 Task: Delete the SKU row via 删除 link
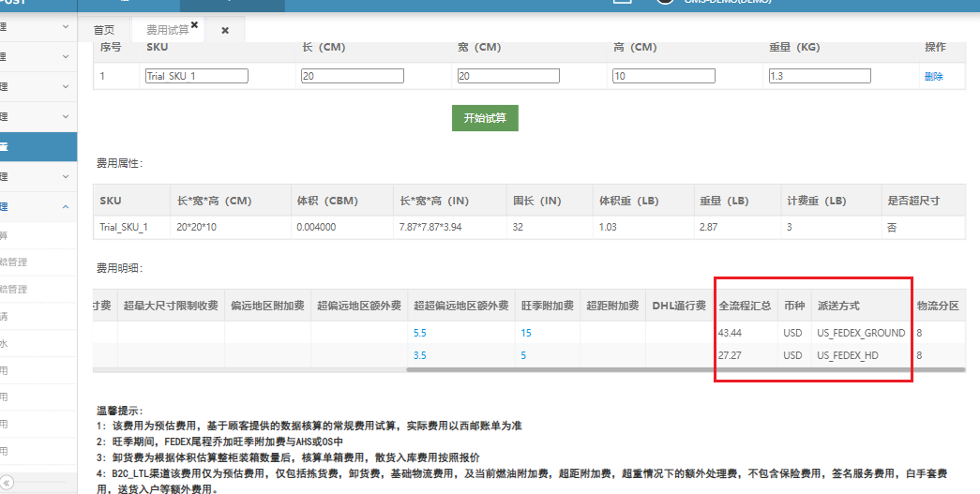tap(934, 76)
